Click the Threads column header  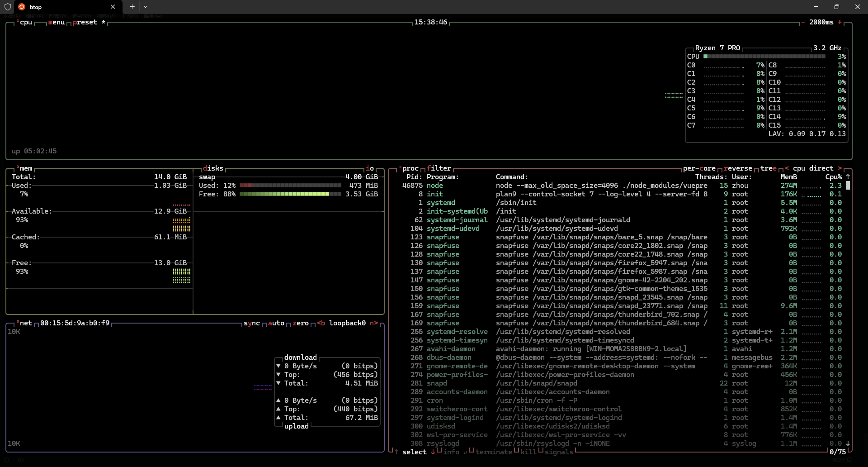[712, 177]
